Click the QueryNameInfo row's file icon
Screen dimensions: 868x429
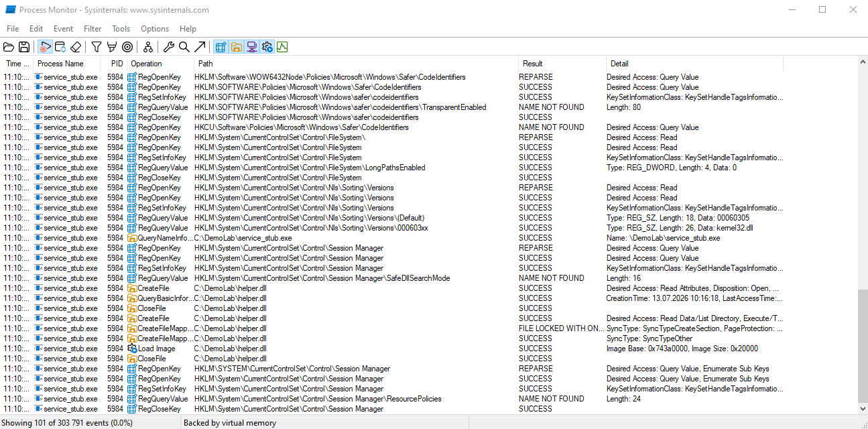pos(132,238)
